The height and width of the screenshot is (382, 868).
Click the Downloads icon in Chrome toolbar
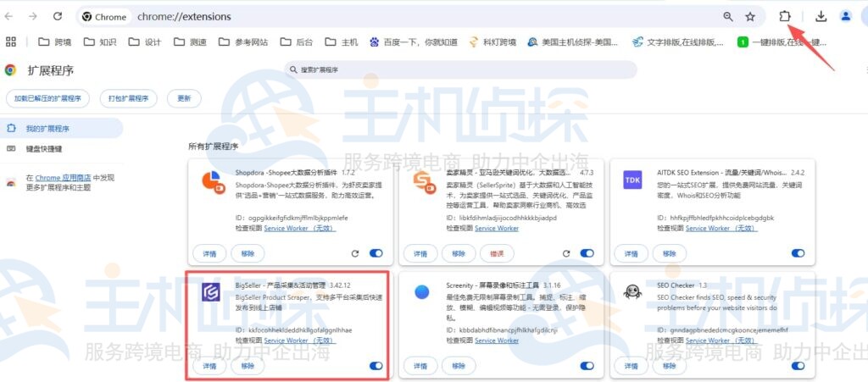click(x=821, y=16)
